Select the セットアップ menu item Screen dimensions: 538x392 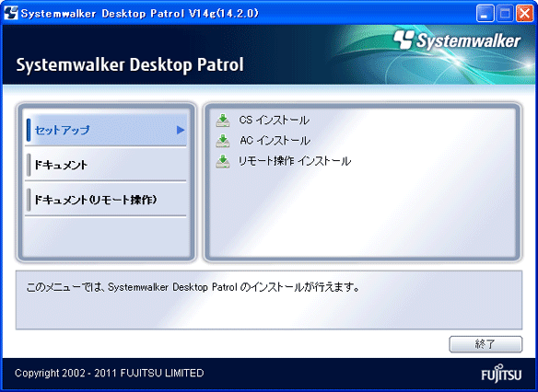106,131
